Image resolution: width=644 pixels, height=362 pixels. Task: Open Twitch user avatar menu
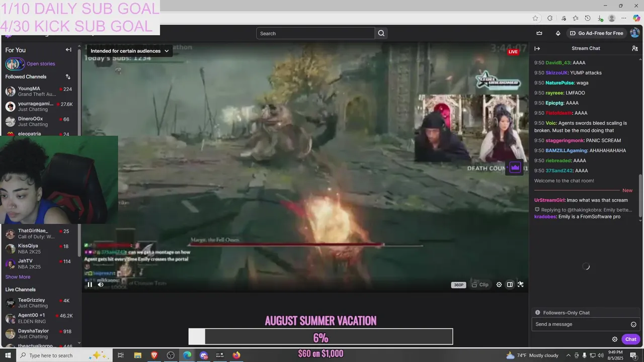tap(634, 33)
